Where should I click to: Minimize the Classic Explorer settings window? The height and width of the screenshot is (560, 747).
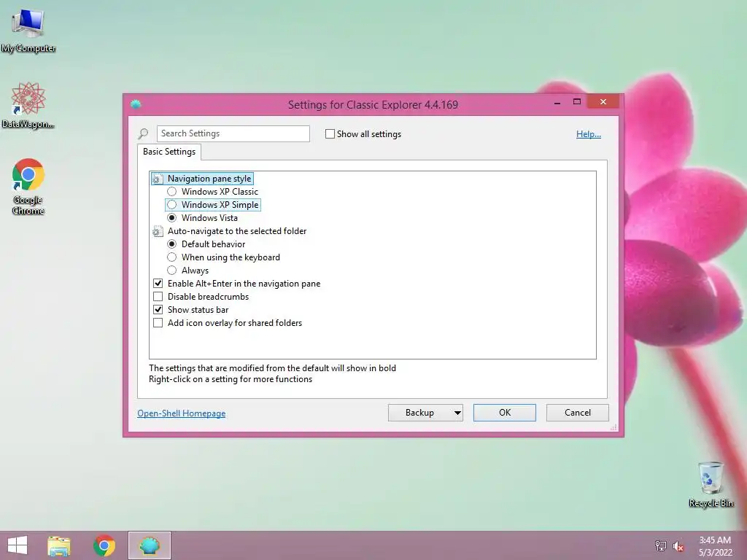click(557, 102)
